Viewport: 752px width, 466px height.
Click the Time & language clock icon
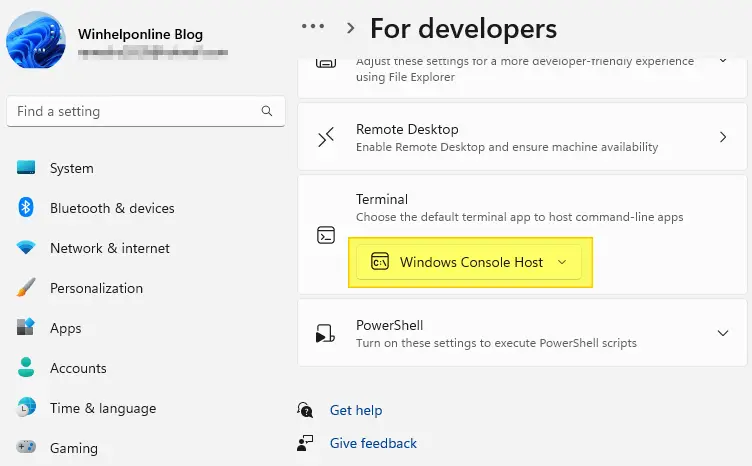coord(26,407)
